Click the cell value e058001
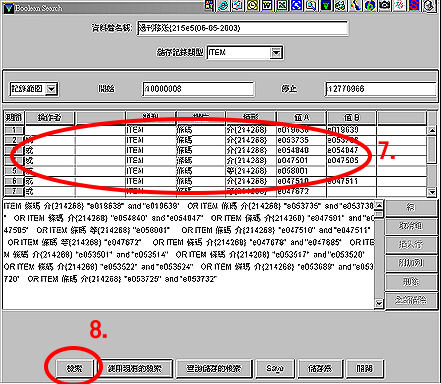The width and height of the screenshot is (441, 384). pos(292,171)
